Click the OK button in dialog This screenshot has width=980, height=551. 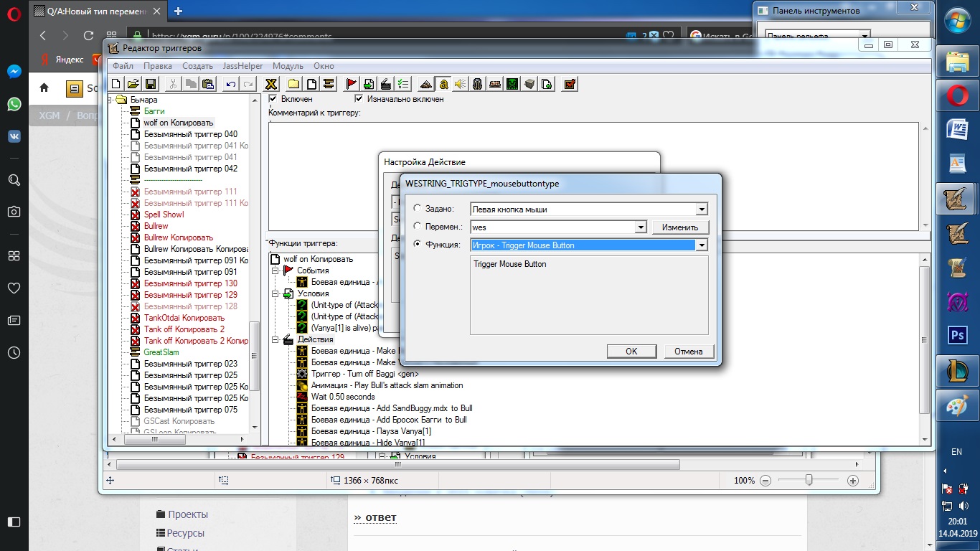(631, 352)
